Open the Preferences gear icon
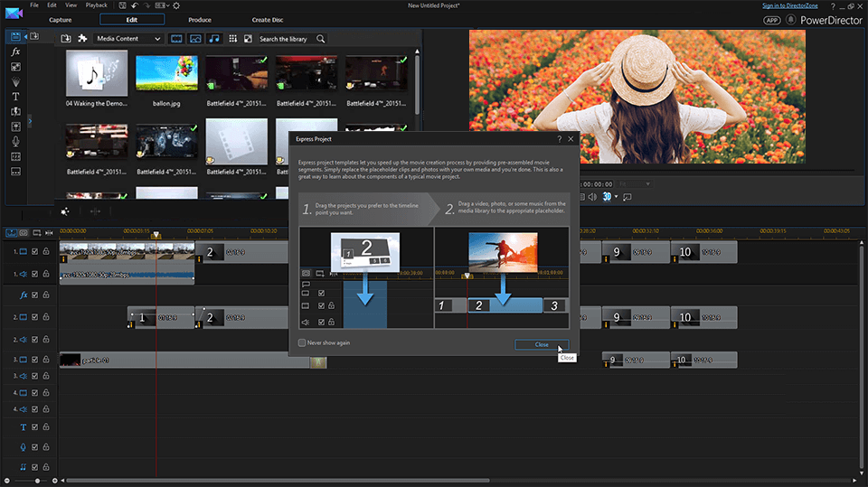The height and width of the screenshot is (487, 868). pyautogui.click(x=176, y=5)
